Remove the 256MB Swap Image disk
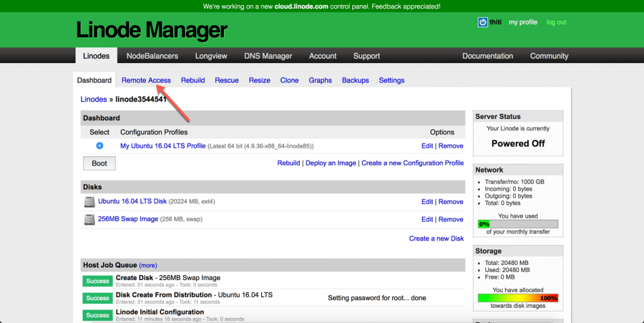Viewport: 644px width, 323px height. point(450,220)
